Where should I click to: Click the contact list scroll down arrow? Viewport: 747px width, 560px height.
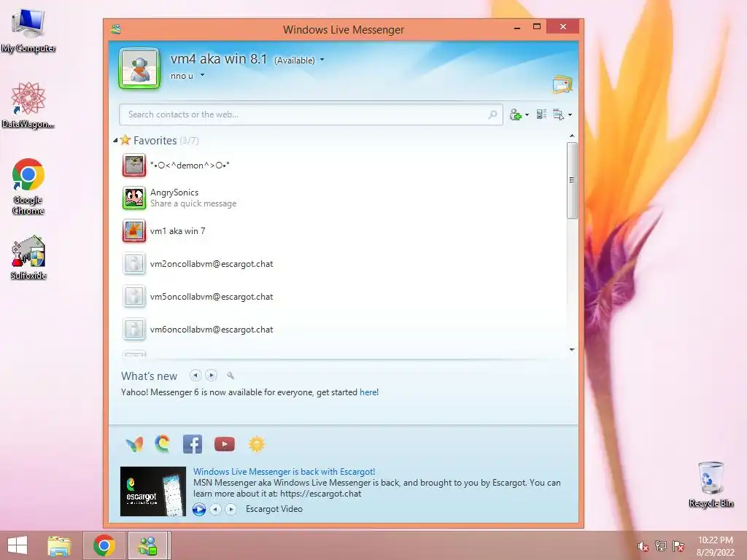572,350
